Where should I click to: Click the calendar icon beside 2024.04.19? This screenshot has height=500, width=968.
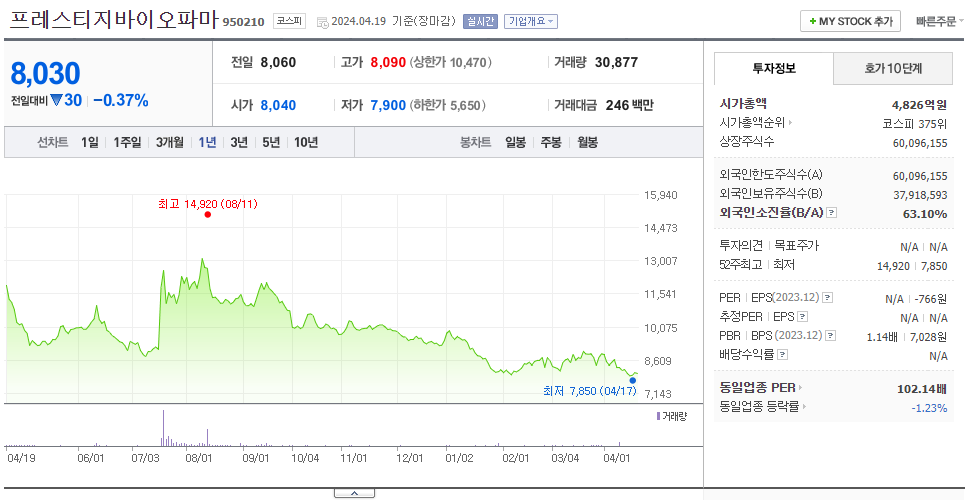click(x=322, y=22)
